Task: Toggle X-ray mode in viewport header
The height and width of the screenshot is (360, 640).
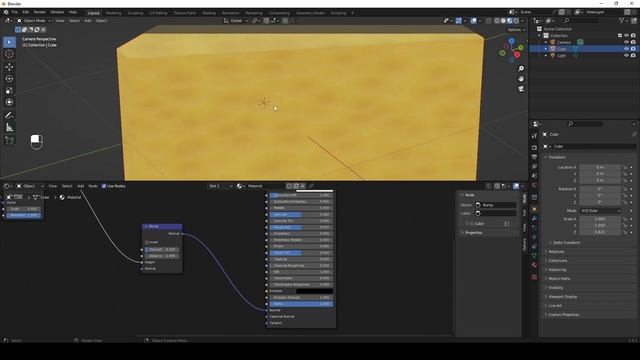Action: (489, 20)
